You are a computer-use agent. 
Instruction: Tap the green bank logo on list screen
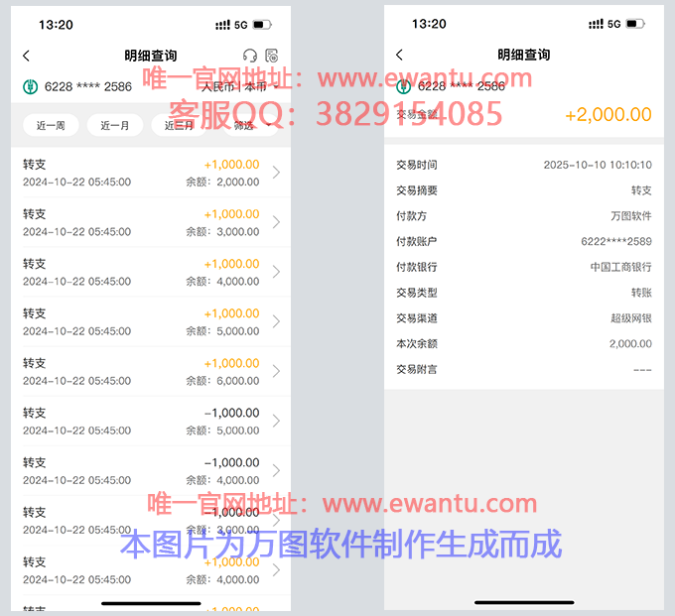[x=30, y=87]
